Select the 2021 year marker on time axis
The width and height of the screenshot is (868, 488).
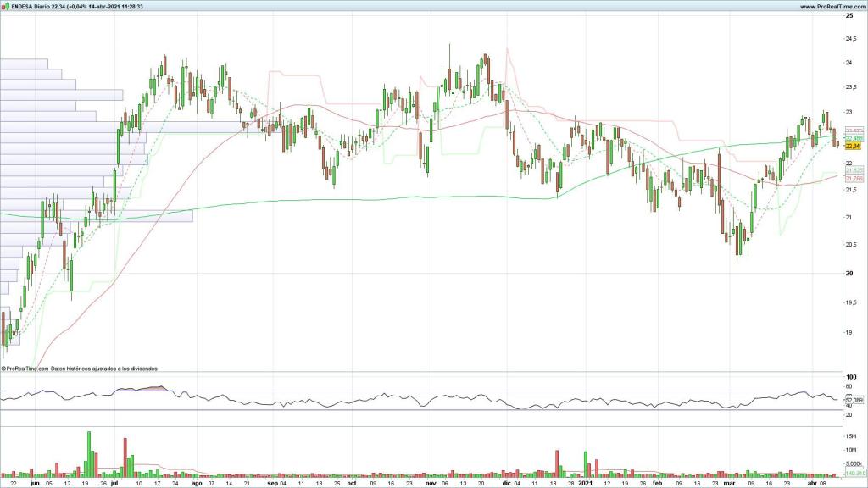585,484
